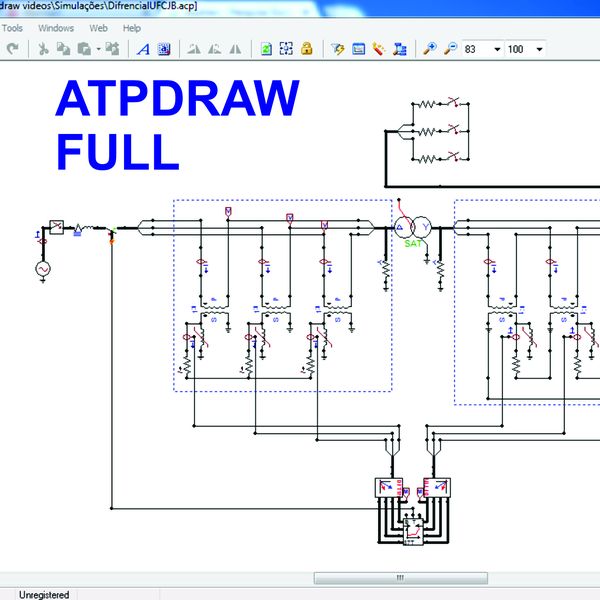Click the red-yellow plot tool icon
Screen dimensions: 600x600
point(379,49)
